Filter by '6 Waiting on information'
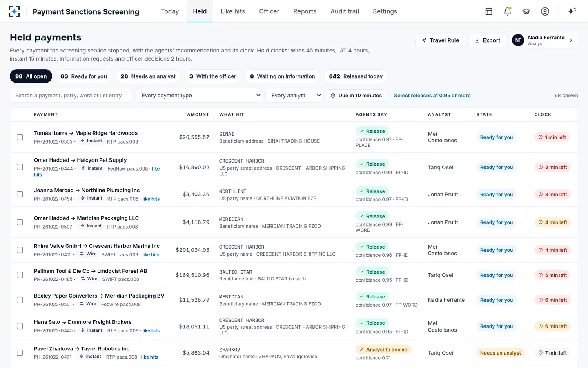This screenshot has width=588, height=368. [x=283, y=76]
